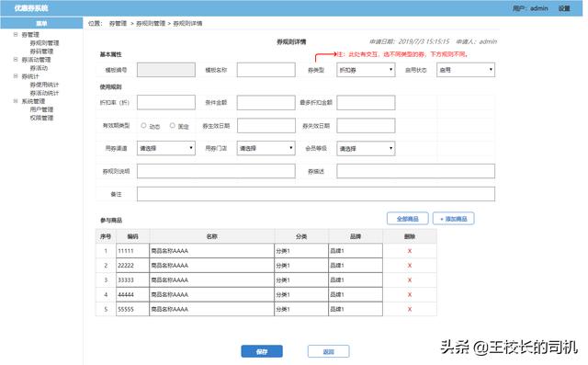The width and height of the screenshot is (588, 365).
Task: Focus the 券描述 input field
Action: click(x=416, y=171)
